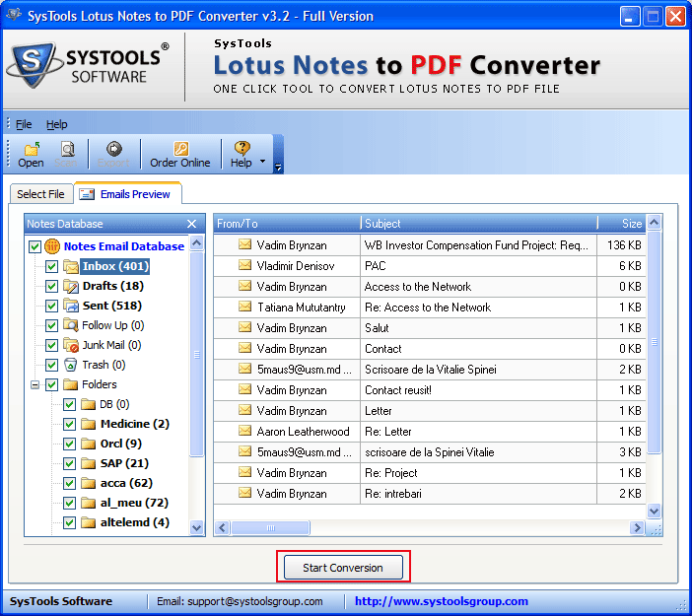Viewport: 692px width, 616px height.
Task: Click the Open toolbar icon
Action: coord(31,149)
